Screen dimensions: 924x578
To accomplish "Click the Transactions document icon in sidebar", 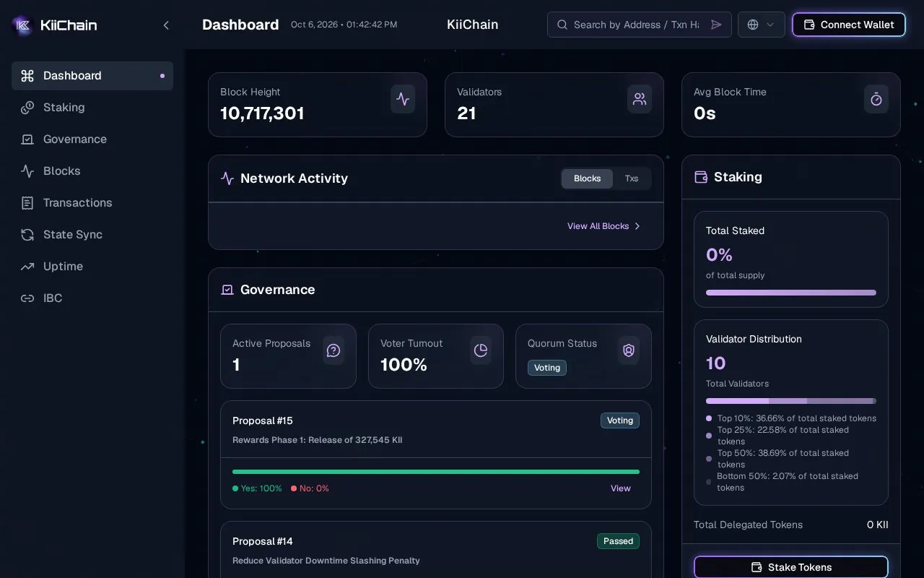I will [x=27, y=203].
